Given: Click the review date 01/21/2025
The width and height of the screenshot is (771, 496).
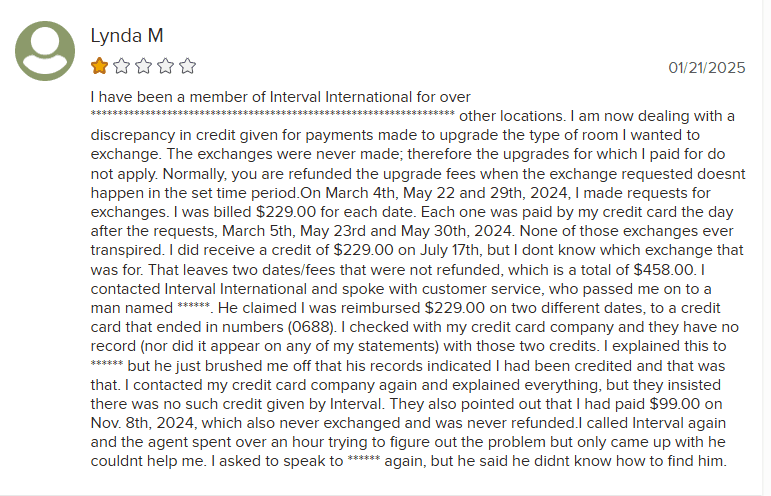Looking at the screenshot, I should tap(707, 68).
